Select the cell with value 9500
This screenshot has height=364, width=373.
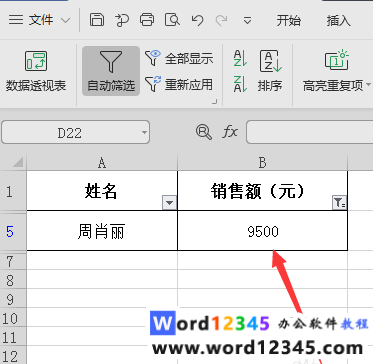point(263,231)
